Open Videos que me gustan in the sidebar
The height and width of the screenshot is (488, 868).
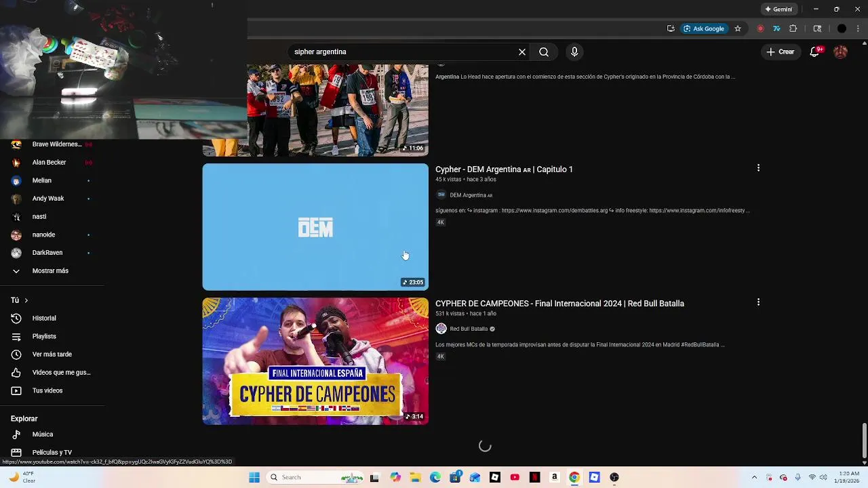click(x=52, y=372)
